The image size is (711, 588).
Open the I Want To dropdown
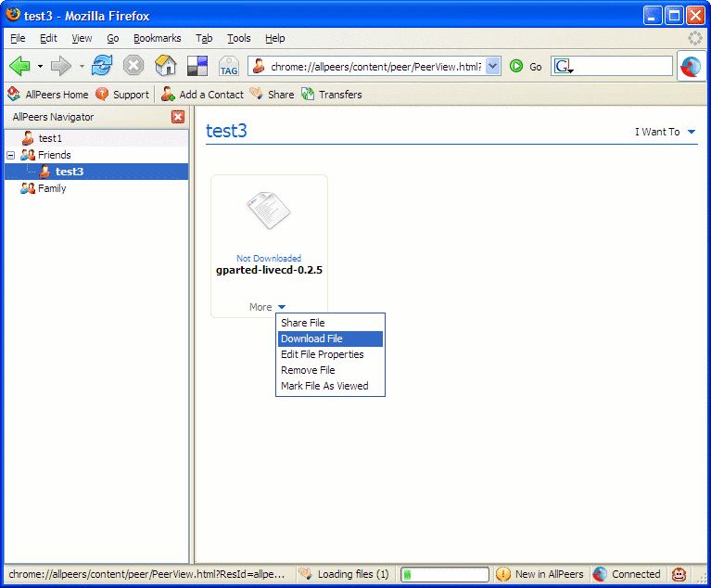(x=665, y=132)
